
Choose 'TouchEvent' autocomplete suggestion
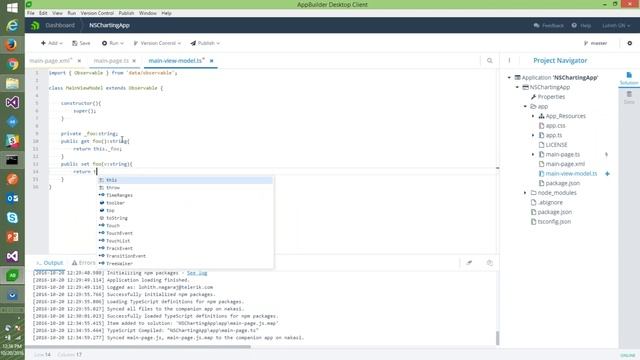coord(185,233)
